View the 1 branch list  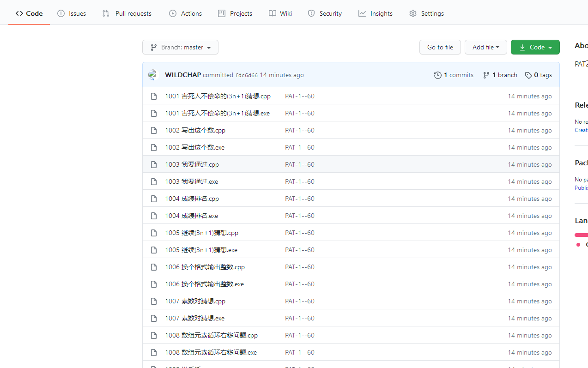pyautogui.click(x=500, y=75)
